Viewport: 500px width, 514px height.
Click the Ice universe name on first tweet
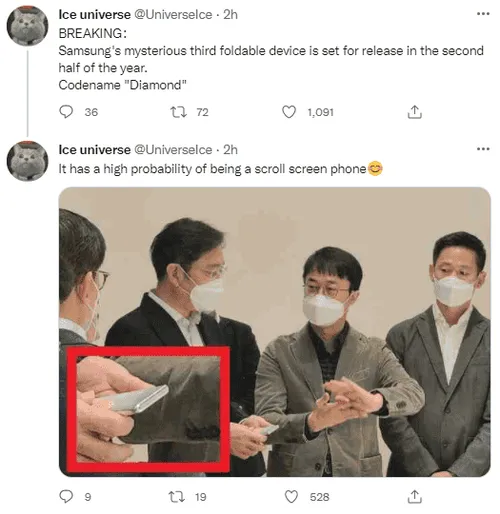click(x=94, y=15)
